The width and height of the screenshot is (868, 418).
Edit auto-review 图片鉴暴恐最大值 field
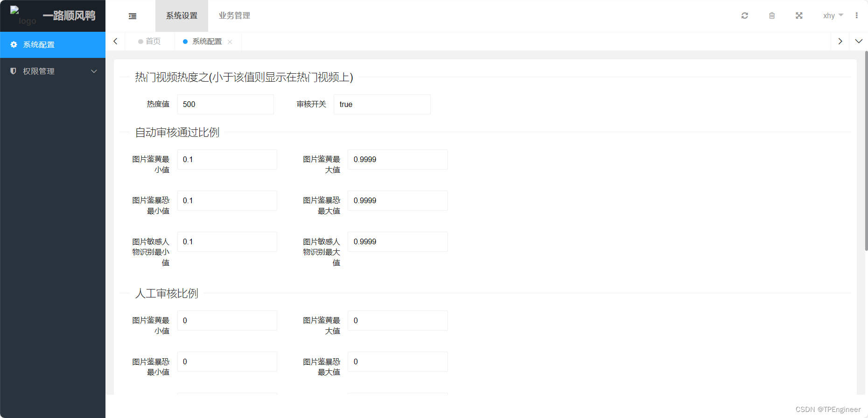click(x=398, y=200)
